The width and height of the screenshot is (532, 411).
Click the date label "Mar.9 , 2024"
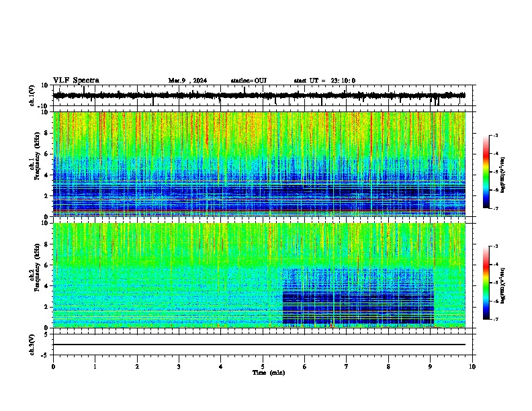[x=187, y=81]
